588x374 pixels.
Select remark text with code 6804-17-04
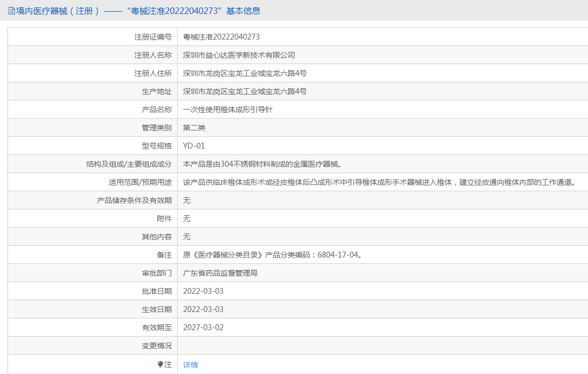pos(273,255)
